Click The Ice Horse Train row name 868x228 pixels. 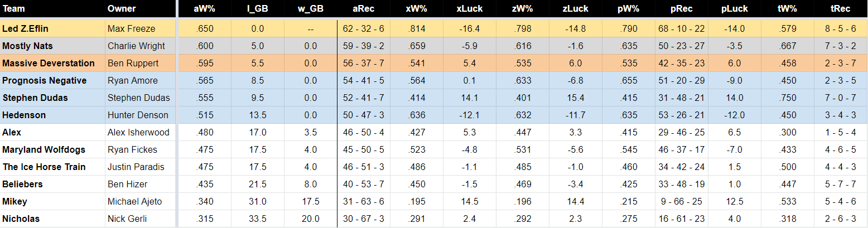(44, 167)
